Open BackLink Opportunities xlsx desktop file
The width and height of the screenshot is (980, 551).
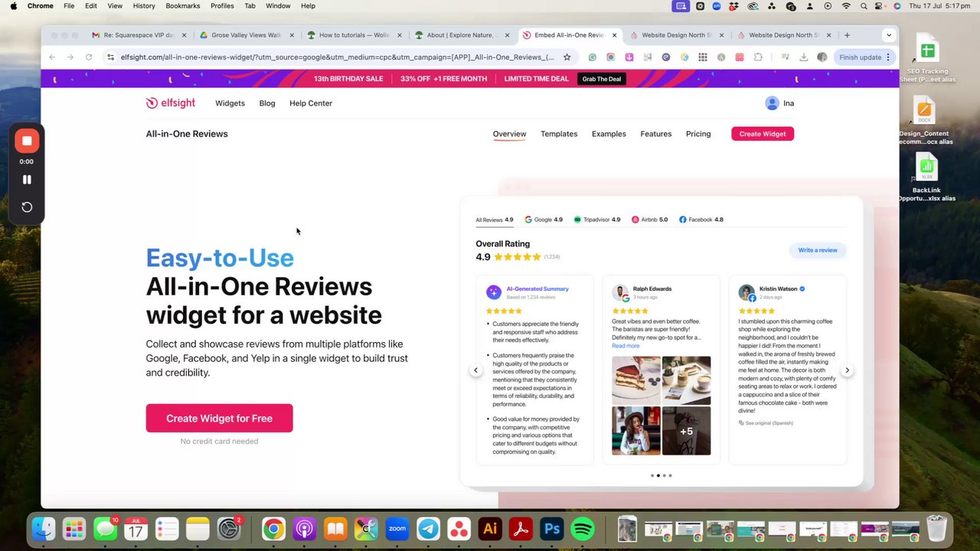(x=926, y=178)
